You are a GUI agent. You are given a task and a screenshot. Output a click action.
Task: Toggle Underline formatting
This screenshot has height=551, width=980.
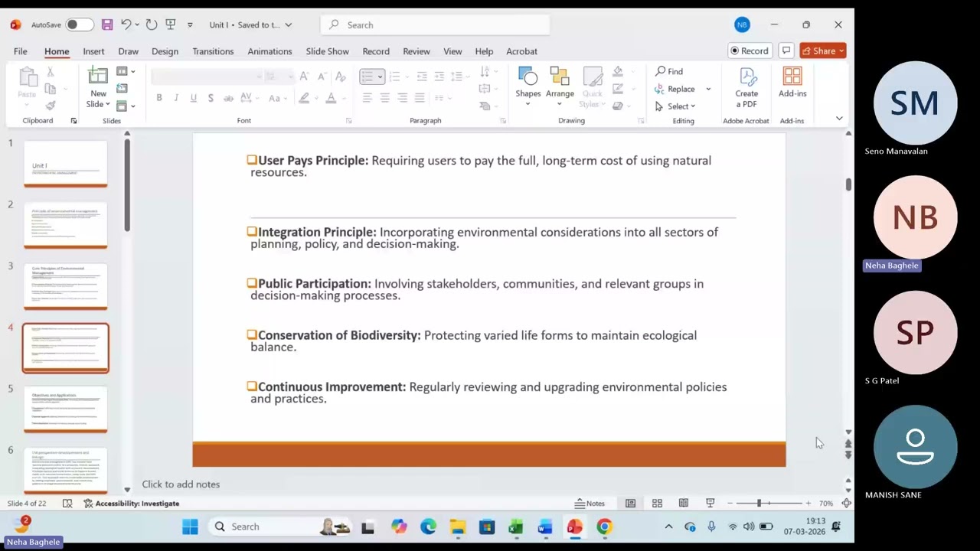(193, 98)
